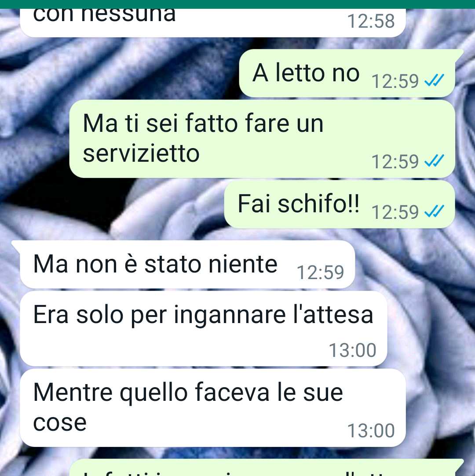
Task: Tap the partially visible green bubble at bottom
Action: [267, 468]
